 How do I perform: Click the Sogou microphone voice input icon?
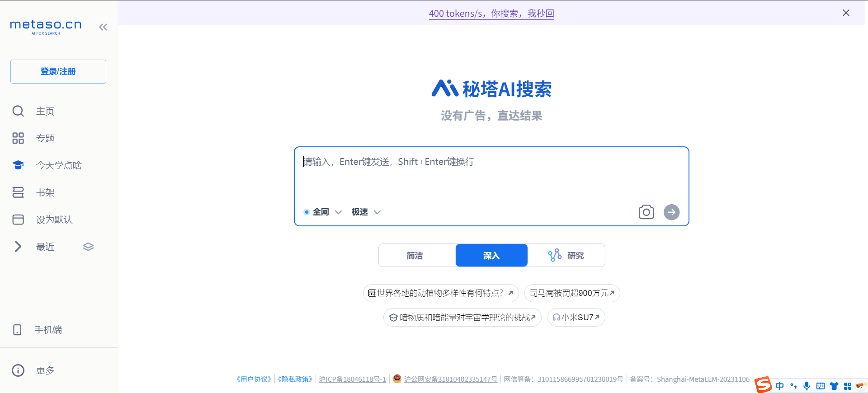coord(807,386)
